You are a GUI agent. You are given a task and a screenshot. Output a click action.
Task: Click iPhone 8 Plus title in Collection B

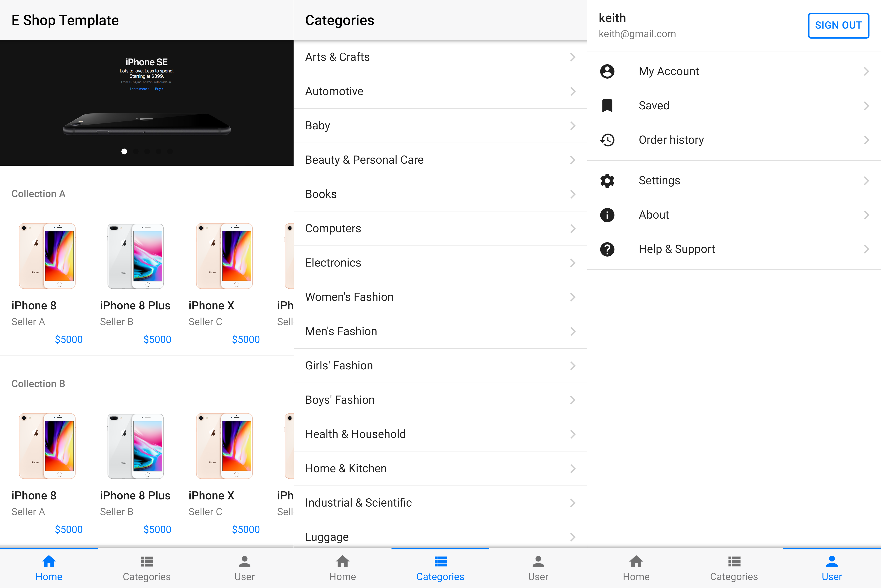click(x=135, y=496)
